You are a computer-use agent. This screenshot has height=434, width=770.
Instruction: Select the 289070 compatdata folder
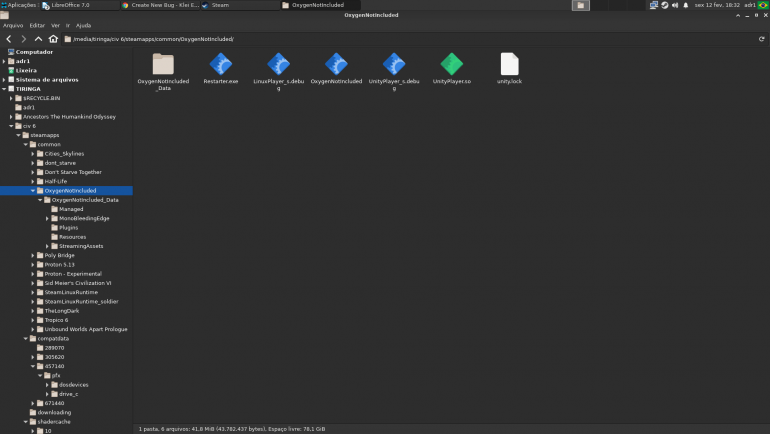[x=54, y=348]
